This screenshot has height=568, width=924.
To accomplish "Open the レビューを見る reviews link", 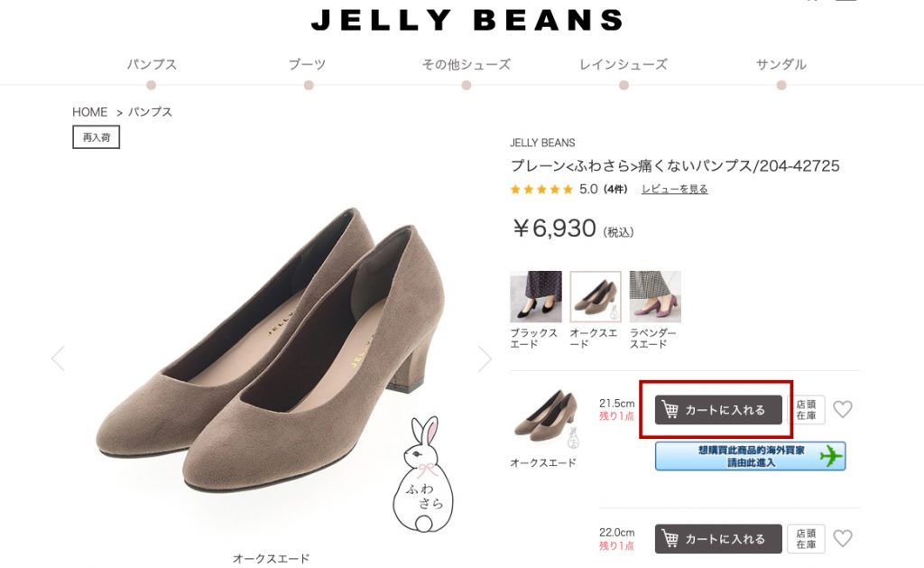I will [x=675, y=190].
